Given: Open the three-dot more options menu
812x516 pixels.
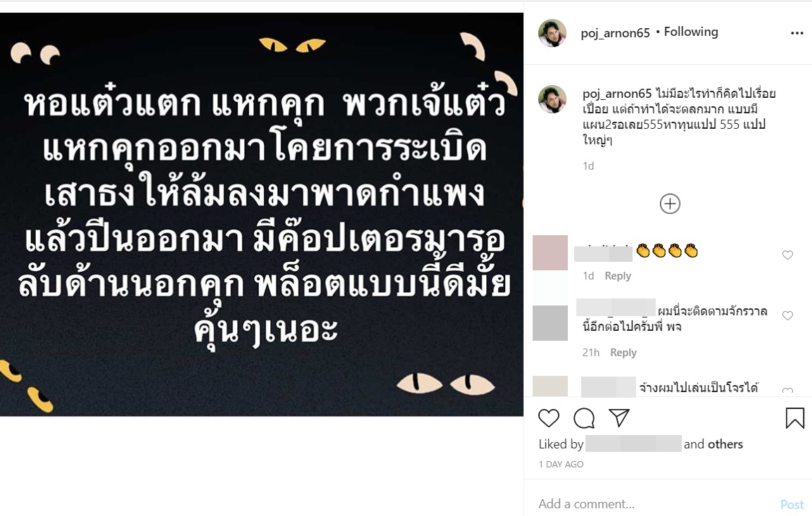Looking at the screenshot, I should tap(797, 33).
